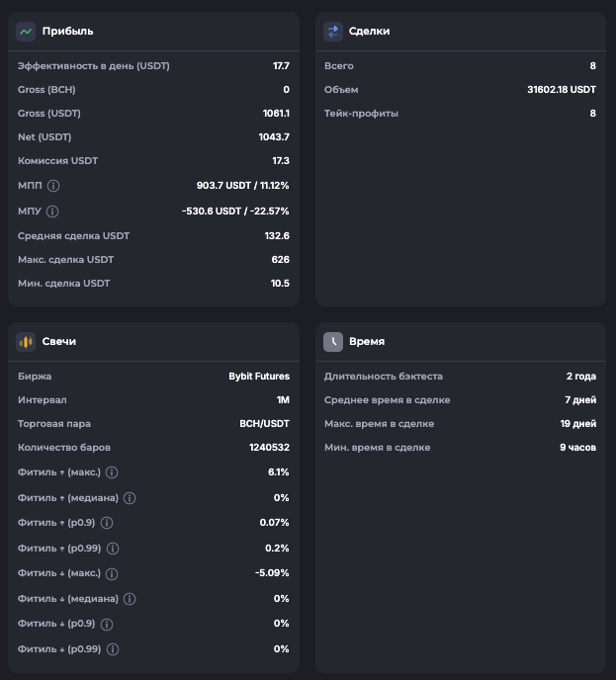Open the info tooltip next to МПП
The height and width of the screenshot is (680, 616).
click(53, 186)
